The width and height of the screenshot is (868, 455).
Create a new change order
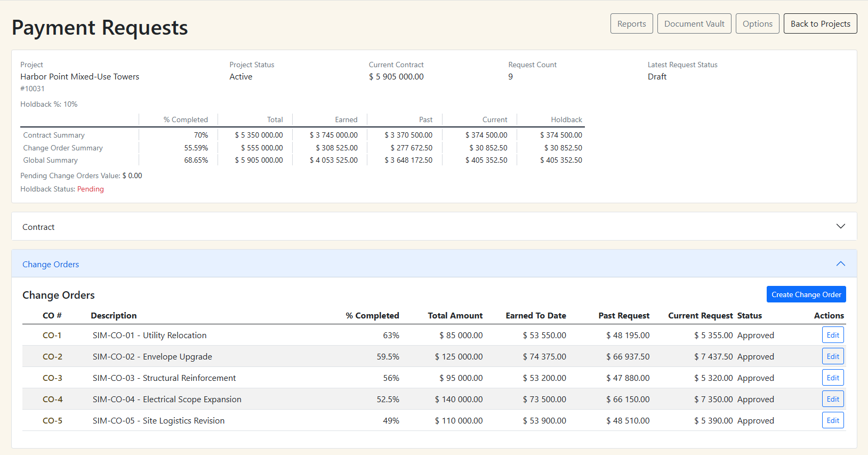point(806,294)
